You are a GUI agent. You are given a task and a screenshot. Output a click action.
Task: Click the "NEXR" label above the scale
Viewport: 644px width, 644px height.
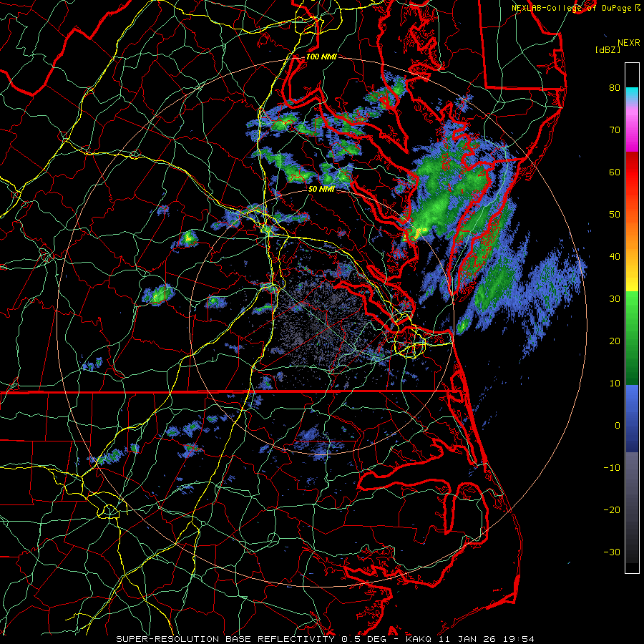(x=629, y=43)
